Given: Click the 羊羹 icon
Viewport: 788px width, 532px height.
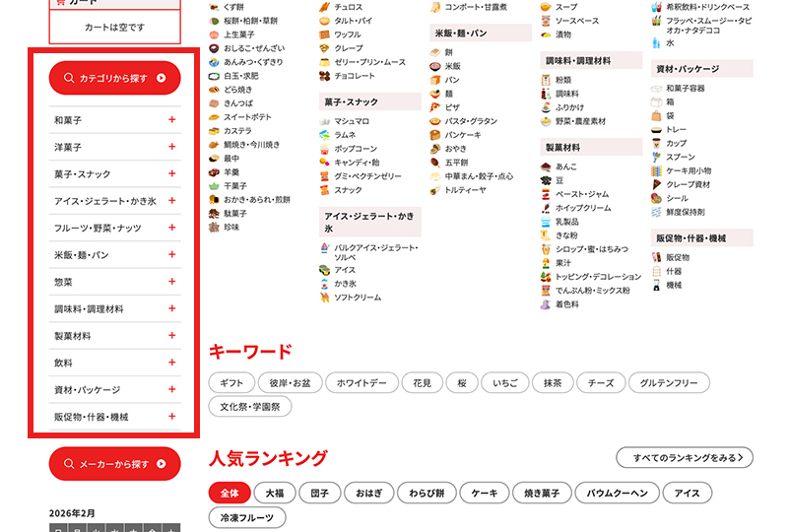Looking at the screenshot, I should coord(214,172).
